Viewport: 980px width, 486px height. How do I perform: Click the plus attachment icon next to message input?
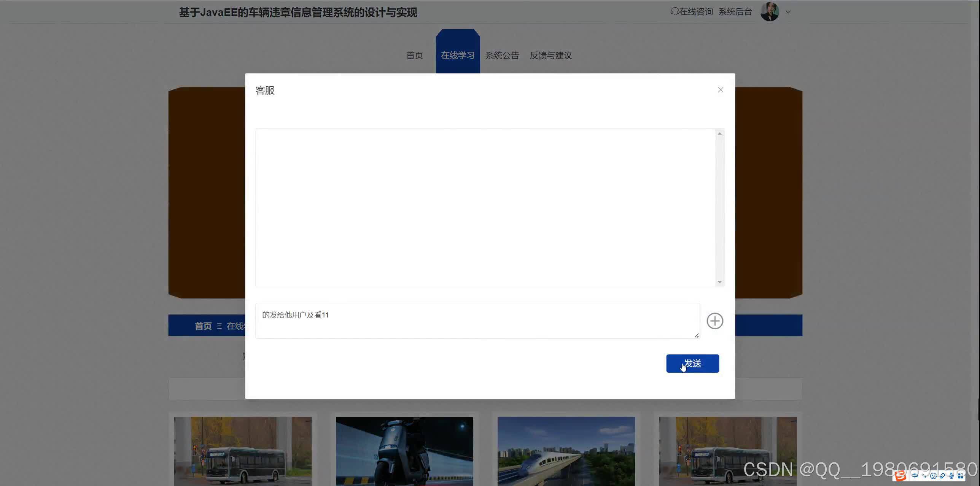pos(715,321)
